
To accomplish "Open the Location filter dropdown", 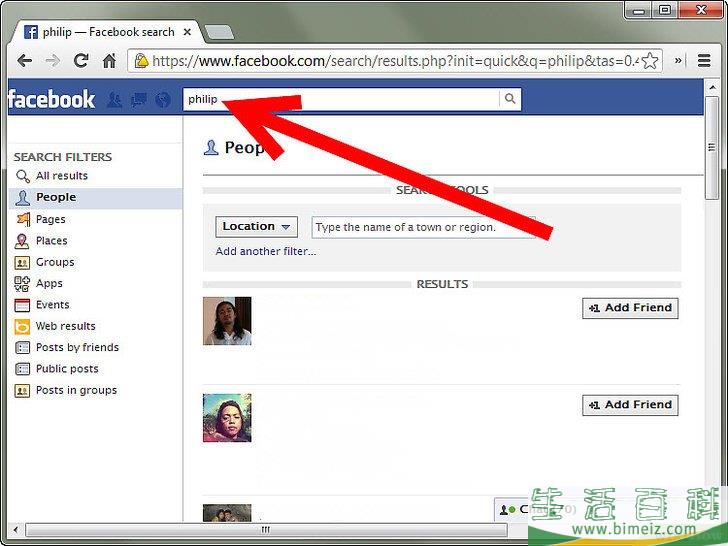I will [x=256, y=227].
